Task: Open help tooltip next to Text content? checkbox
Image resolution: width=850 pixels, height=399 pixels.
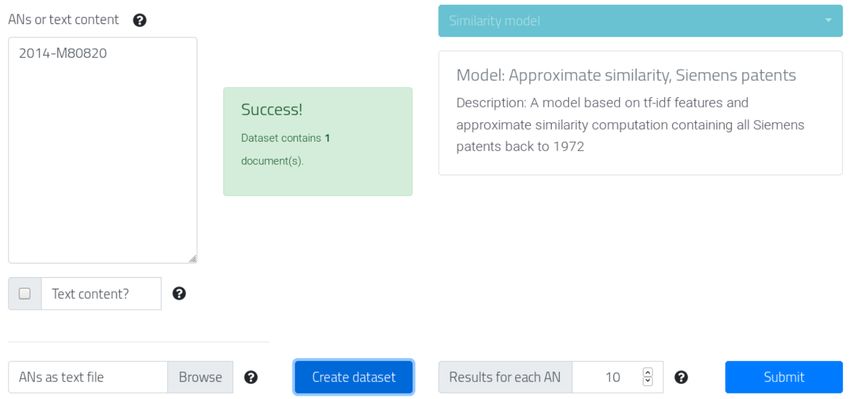Action: 179,293
